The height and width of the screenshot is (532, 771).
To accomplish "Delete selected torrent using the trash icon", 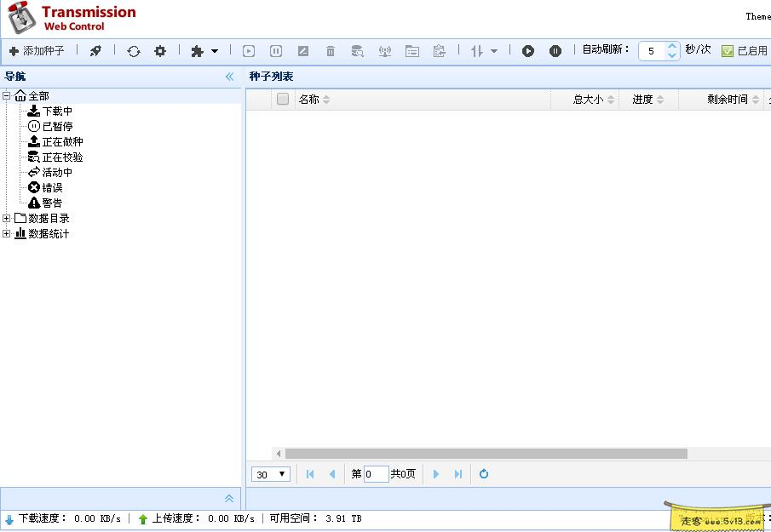I will [330, 51].
